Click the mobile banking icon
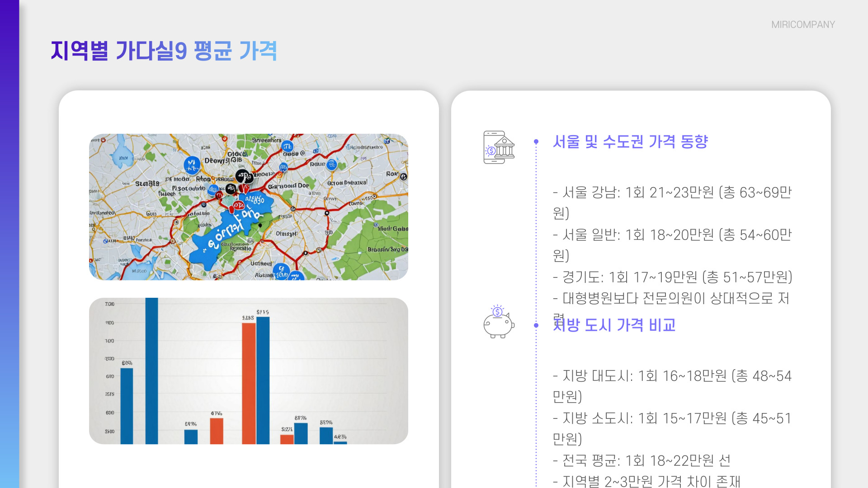The width and height of the screenshot is (868, 488). coord(499,147)
